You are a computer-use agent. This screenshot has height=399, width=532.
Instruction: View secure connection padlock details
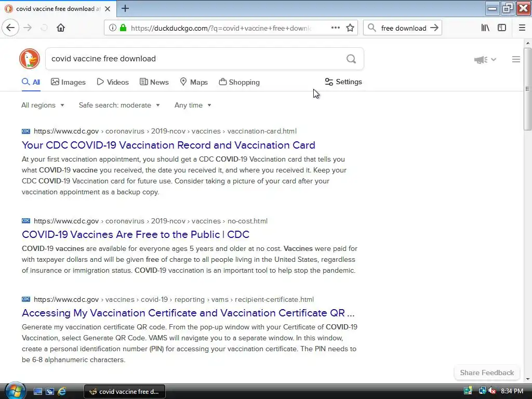123,28
